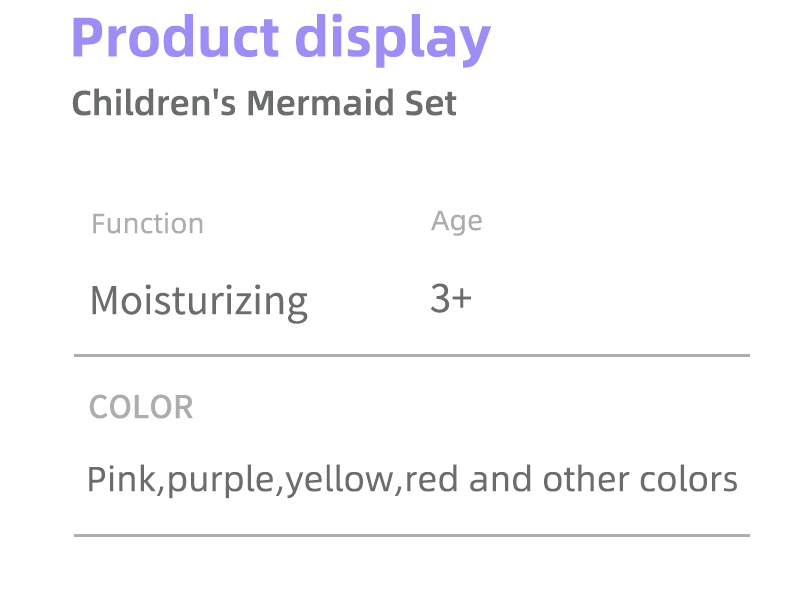
Task: Select "purple" in the colors list
Action: [223, 481]
